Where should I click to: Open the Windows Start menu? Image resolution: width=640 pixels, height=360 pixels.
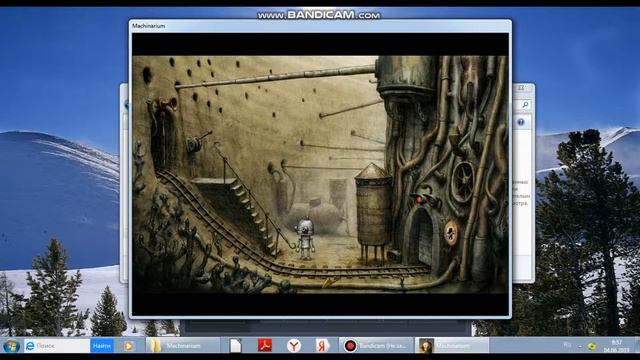(x=11, y=346)
